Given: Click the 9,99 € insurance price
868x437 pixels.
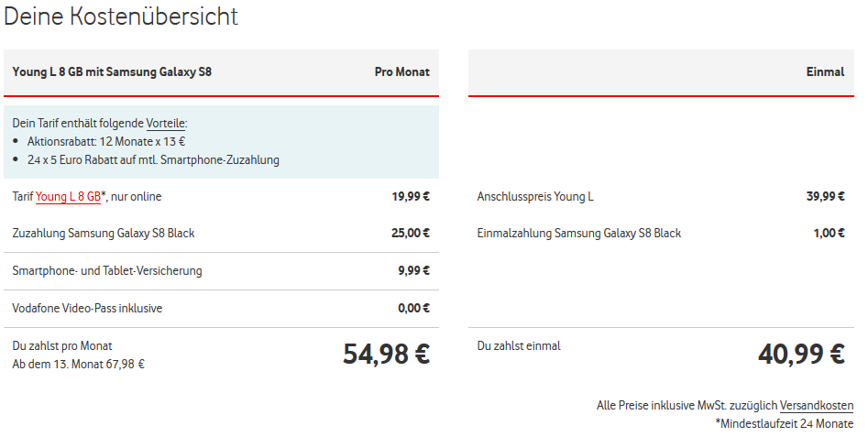Looking at the screenshot, I should [413, 270].
